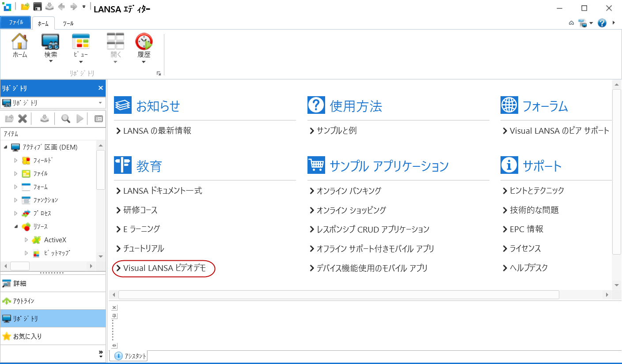
Task: Click the ビットマップ tree item
Action: coord(57,253)
